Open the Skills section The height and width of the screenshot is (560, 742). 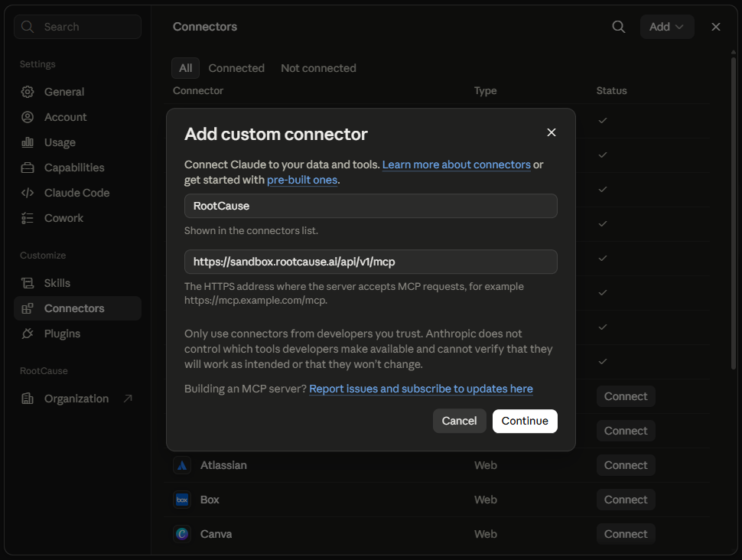77,283
